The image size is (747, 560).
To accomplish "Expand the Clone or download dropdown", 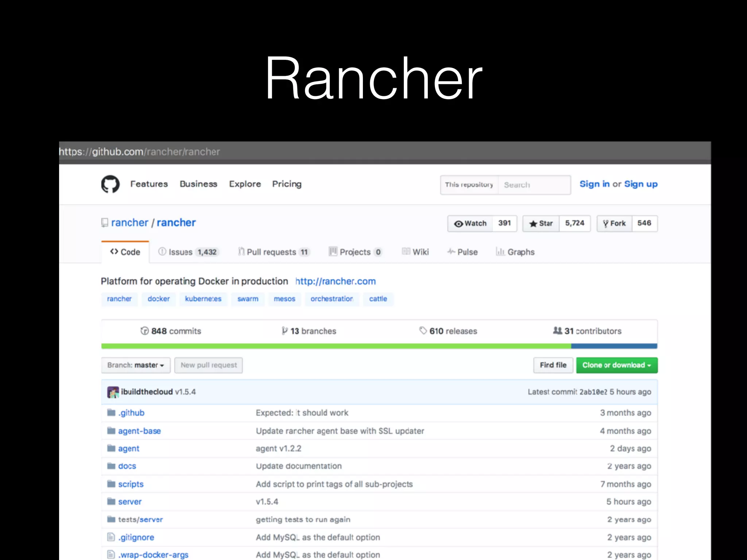I will (617, 365).
